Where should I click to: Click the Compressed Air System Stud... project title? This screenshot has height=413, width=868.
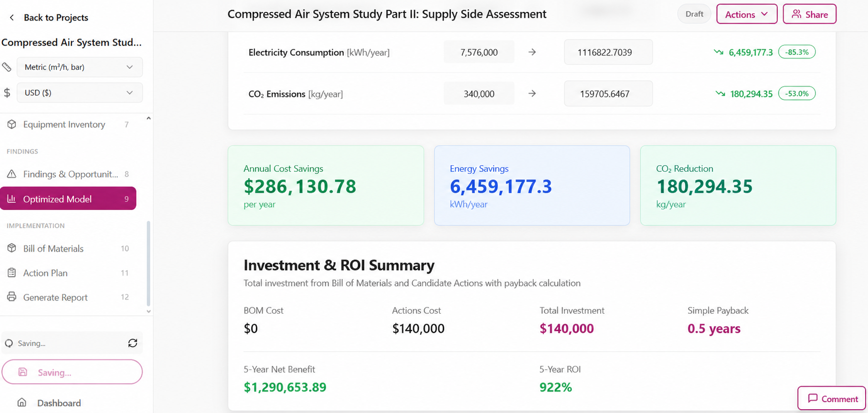(x=72, y=42)
